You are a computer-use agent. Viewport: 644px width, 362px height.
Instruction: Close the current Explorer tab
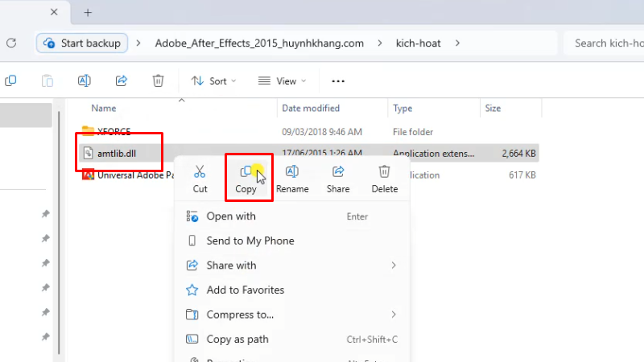54,12
